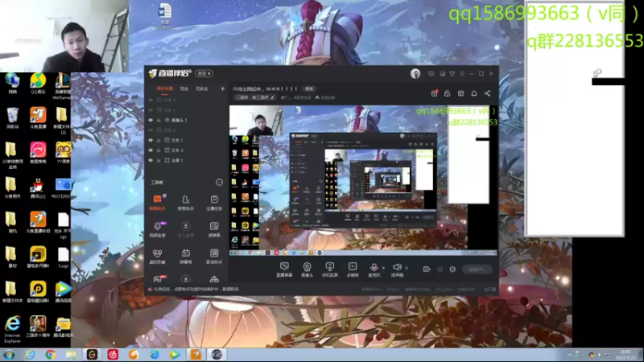Open the message bubble icon in title bar
The height and width of the screenshot is (362, 644).
click(x=431, y=74)
